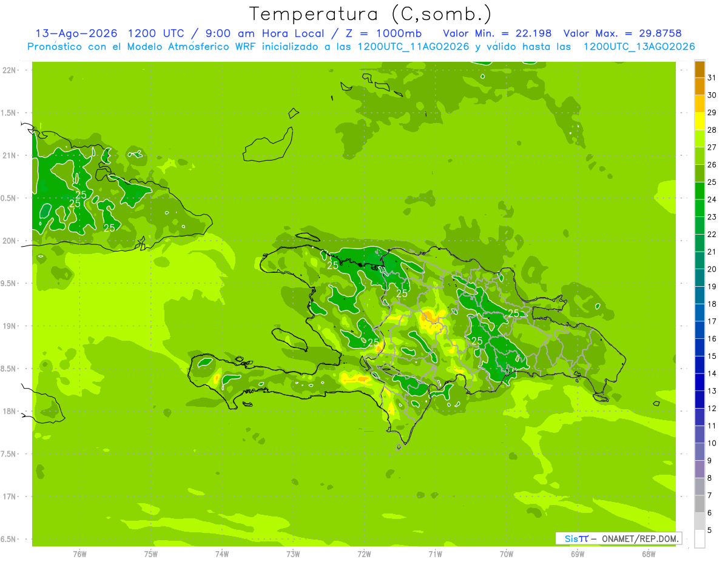The image size is (728, 562).
Task: Click the '74W' longitude axis label
Action: click(222, 554)
